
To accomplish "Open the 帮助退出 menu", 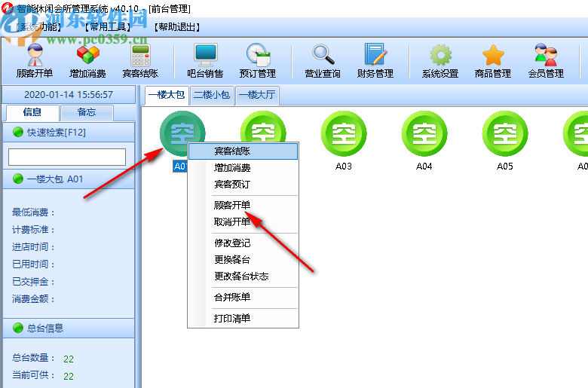I will 177,27.
